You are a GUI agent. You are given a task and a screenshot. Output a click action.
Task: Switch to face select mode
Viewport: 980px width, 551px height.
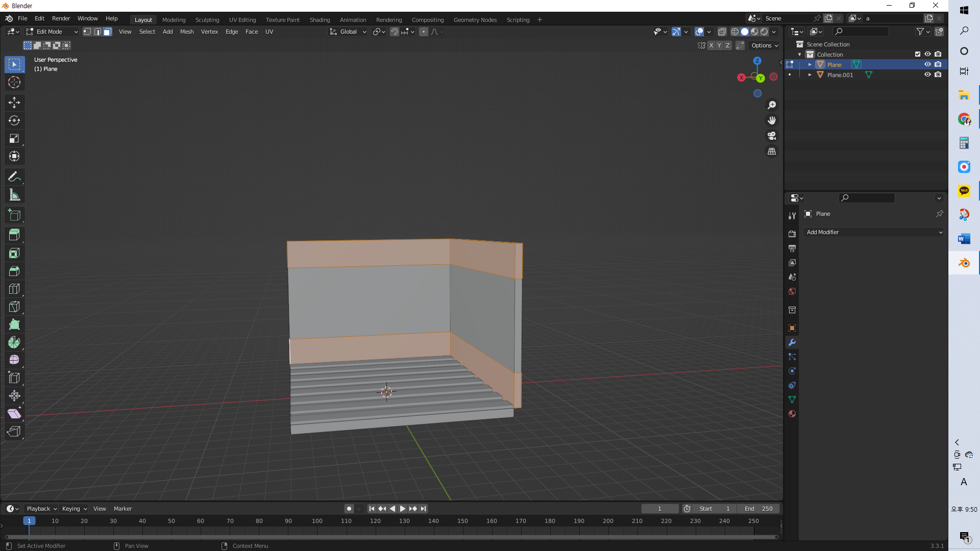click(107, 32)
